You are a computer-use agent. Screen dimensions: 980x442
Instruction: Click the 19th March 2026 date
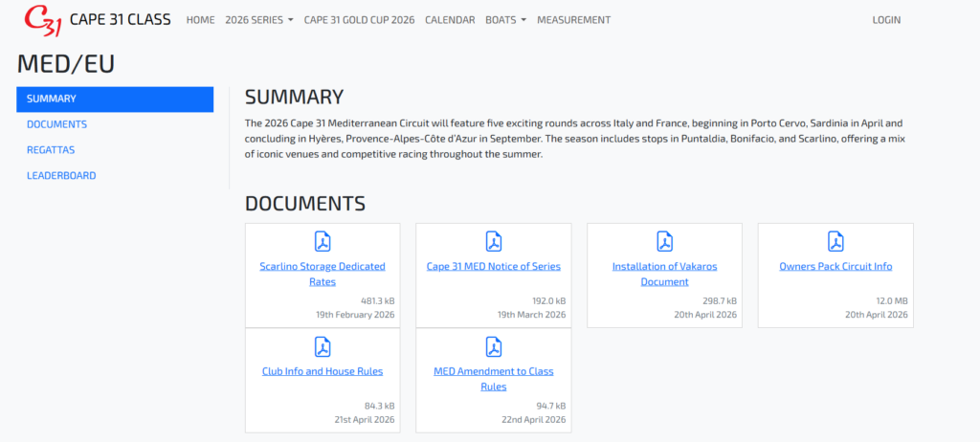point(532,315)
